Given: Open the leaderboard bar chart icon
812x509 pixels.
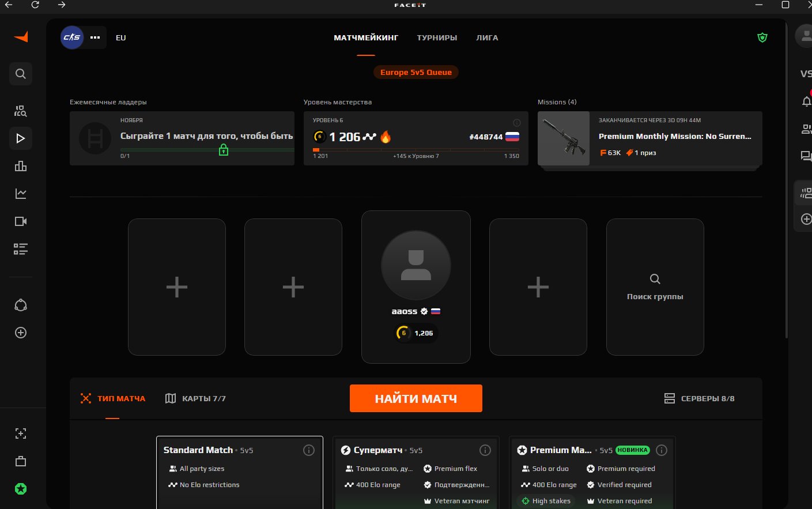Looking at the screenshot, I should click(21, 166).
